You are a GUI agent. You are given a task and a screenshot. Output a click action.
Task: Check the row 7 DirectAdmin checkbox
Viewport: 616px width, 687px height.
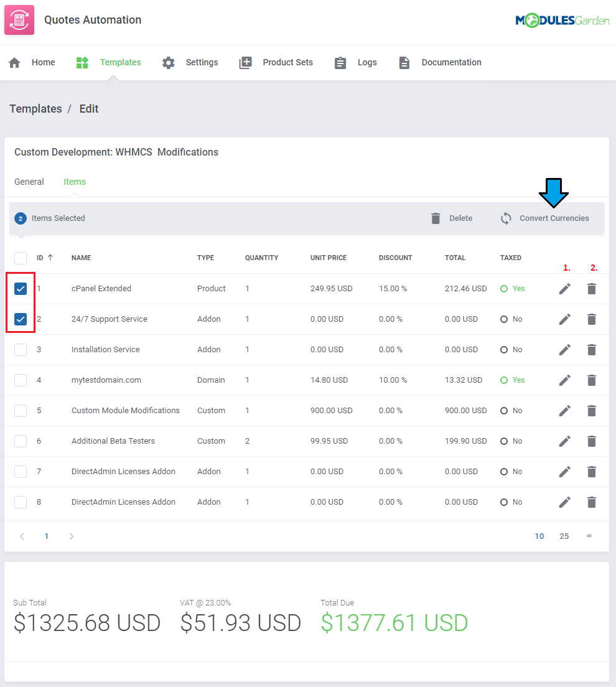click(x=21, y=472)
